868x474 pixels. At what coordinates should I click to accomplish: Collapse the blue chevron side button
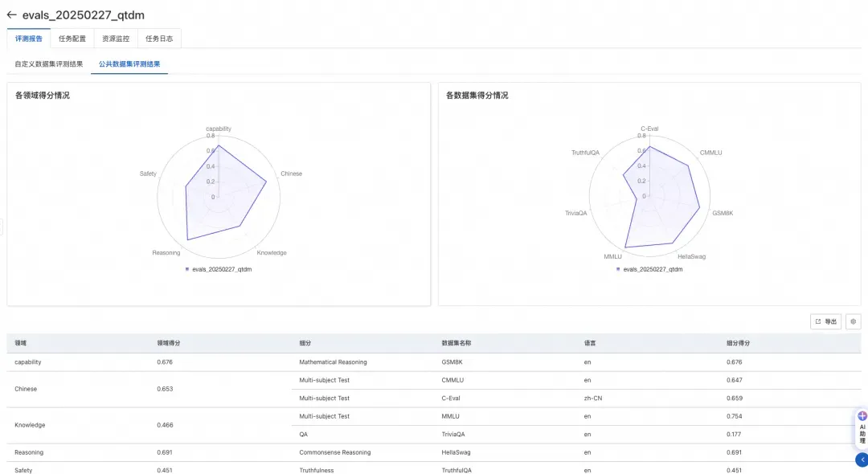point(861,460)
